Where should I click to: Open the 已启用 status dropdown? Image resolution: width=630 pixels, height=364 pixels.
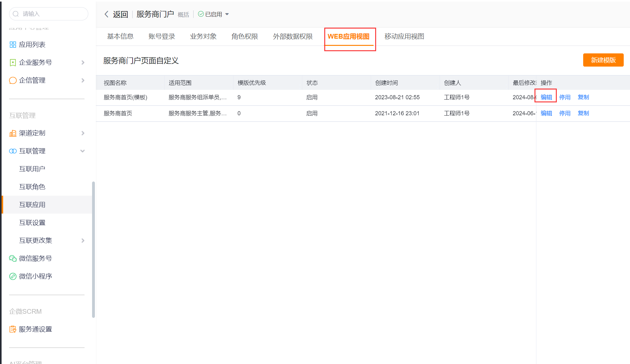click(x=227, y=14)
